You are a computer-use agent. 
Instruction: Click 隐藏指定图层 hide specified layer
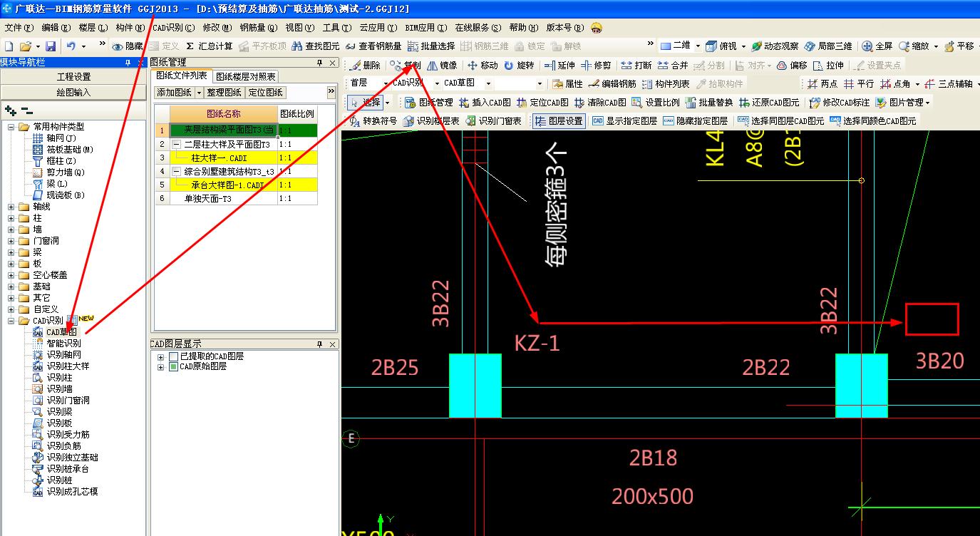(695, 120)
